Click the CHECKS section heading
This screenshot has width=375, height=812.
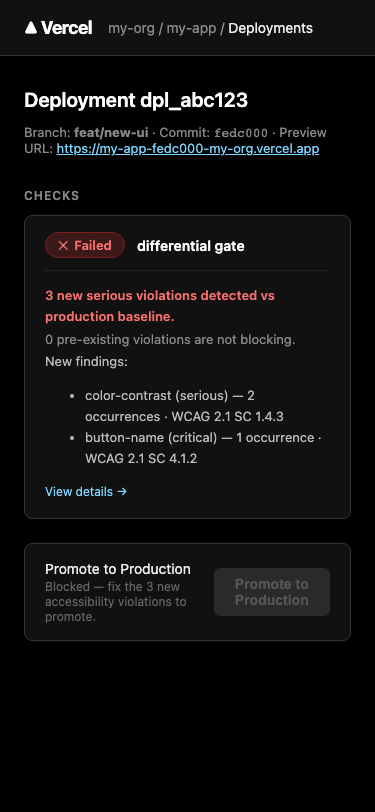tap(52, 196)
